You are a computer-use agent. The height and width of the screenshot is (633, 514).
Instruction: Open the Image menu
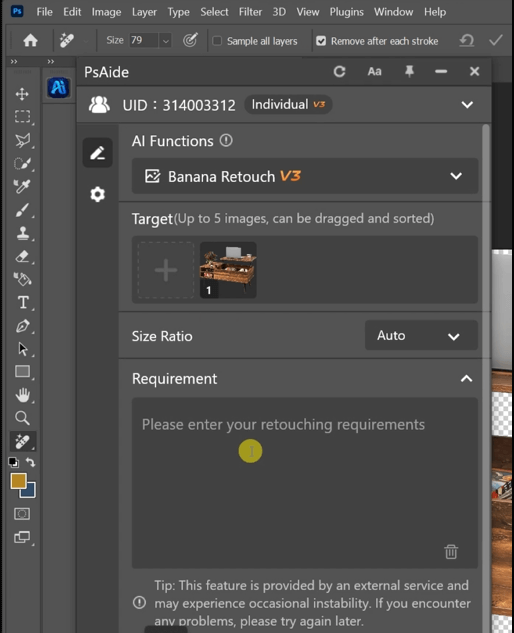pos(106,12)
